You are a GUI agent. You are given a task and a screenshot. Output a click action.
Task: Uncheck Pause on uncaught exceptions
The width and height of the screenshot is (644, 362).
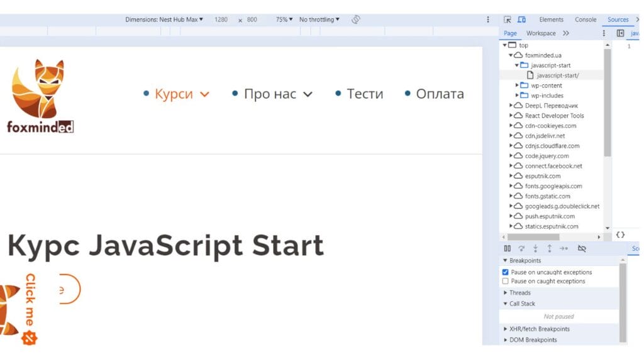[x=506, y=272]
